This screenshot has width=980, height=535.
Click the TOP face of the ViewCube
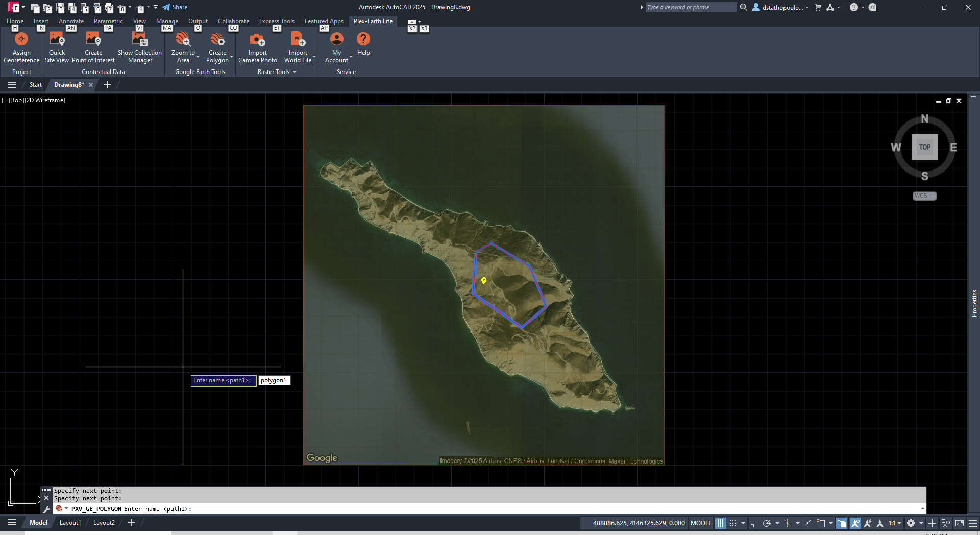[x=925, y=147]
